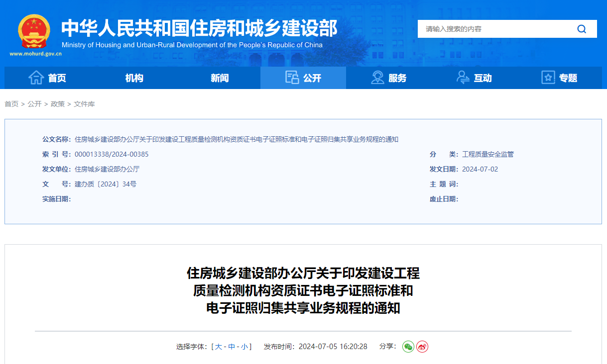Open the 新闻 section

tap(220, 78)
